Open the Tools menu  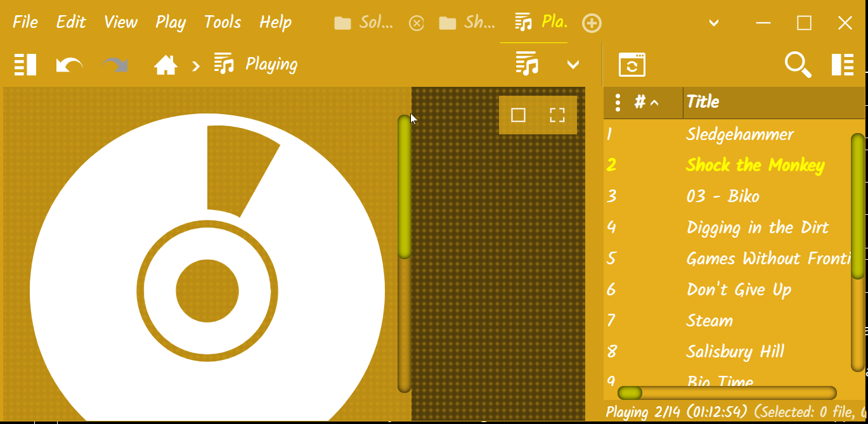coord(223,23)
